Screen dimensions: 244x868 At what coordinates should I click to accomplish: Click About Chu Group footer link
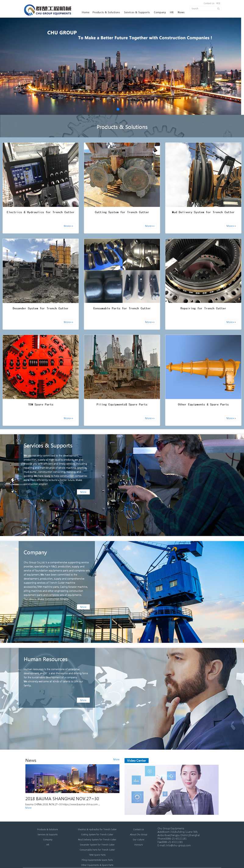138,834
